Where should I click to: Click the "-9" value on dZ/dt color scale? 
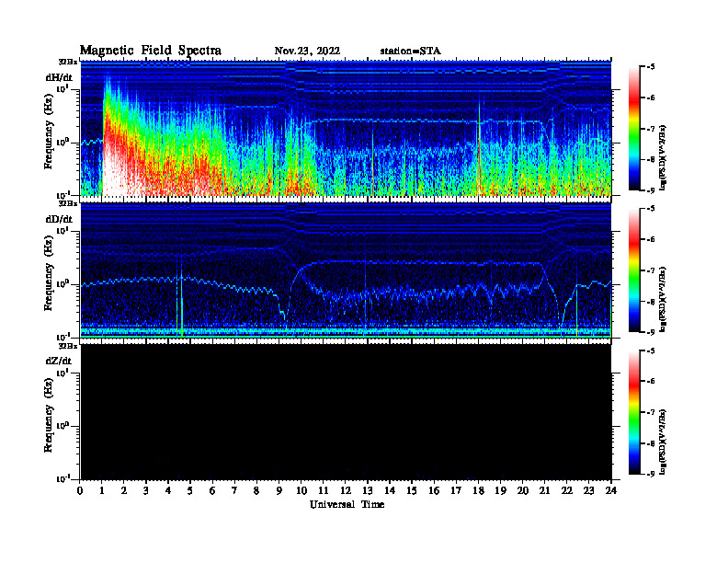pos(651,474)
